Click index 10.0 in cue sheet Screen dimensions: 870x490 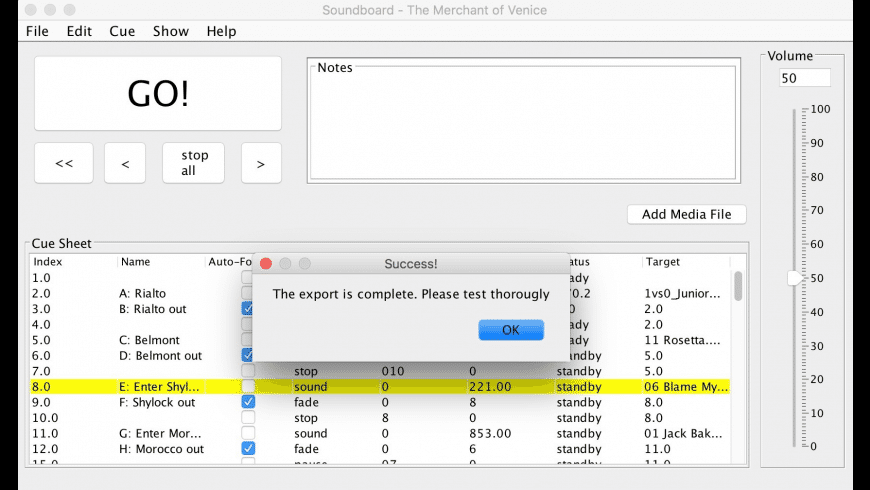pyautogui.click(x=45, y=418)
